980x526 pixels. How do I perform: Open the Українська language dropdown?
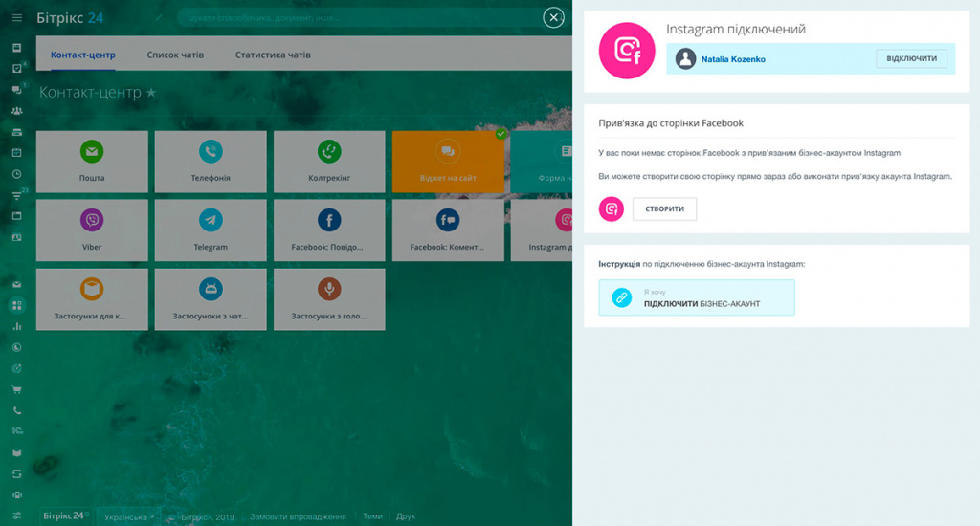(x=129, y=517)
